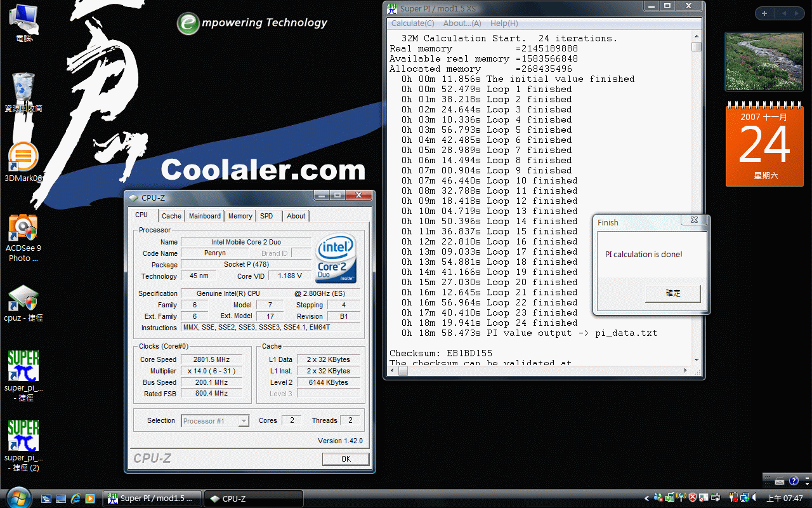The width and height of the screenshot is (812, 508).
Task: Click the 確定 button in Finish dialog
Action: (x=673, y=293)
